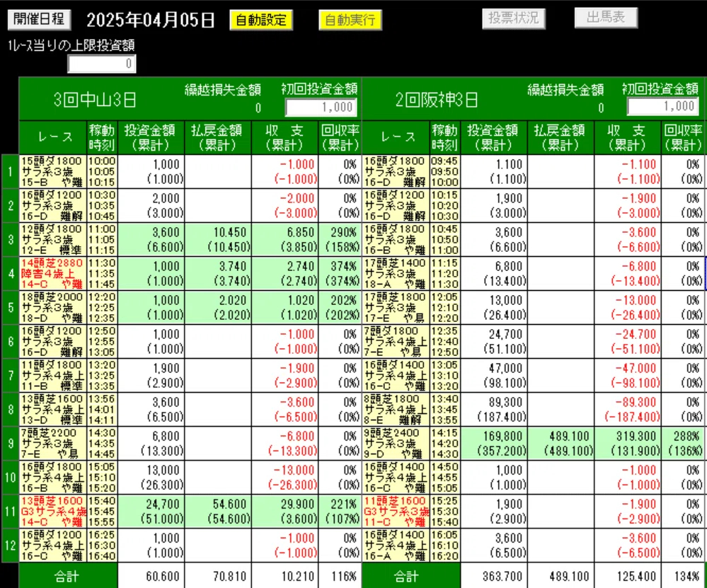Open the 出馬表 button
The image size is (707, 588).
[x=605, y=17]
